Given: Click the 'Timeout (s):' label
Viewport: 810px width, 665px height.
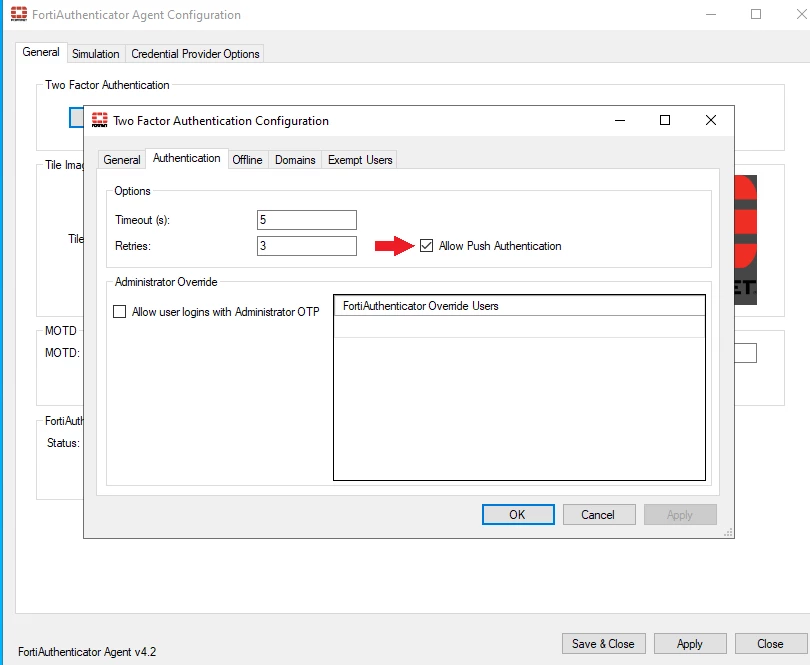Looking at the screenshot, I should 143,220.
